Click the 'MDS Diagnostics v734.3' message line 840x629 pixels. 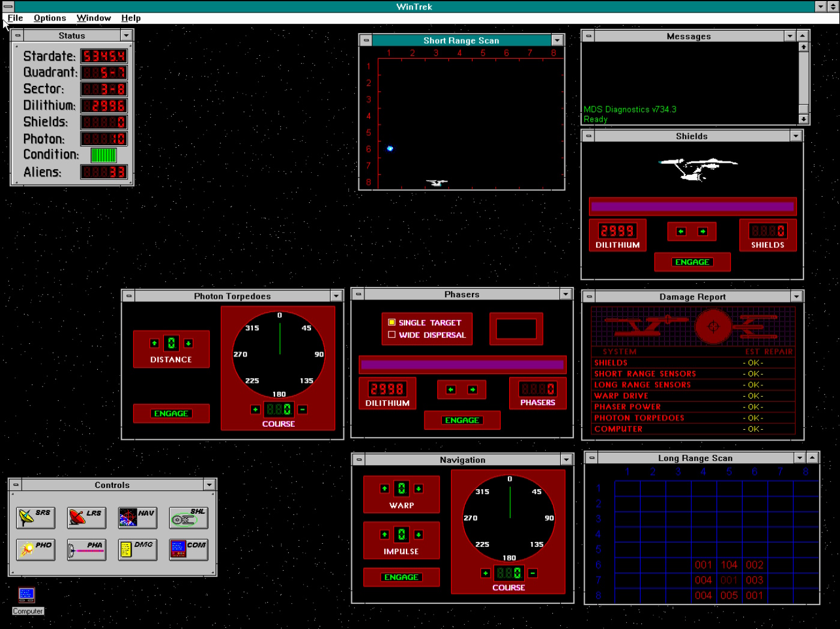tap(630, 109)
